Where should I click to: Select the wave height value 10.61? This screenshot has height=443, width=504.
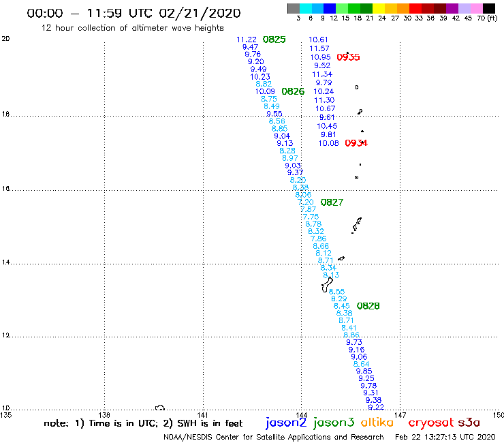318,40
